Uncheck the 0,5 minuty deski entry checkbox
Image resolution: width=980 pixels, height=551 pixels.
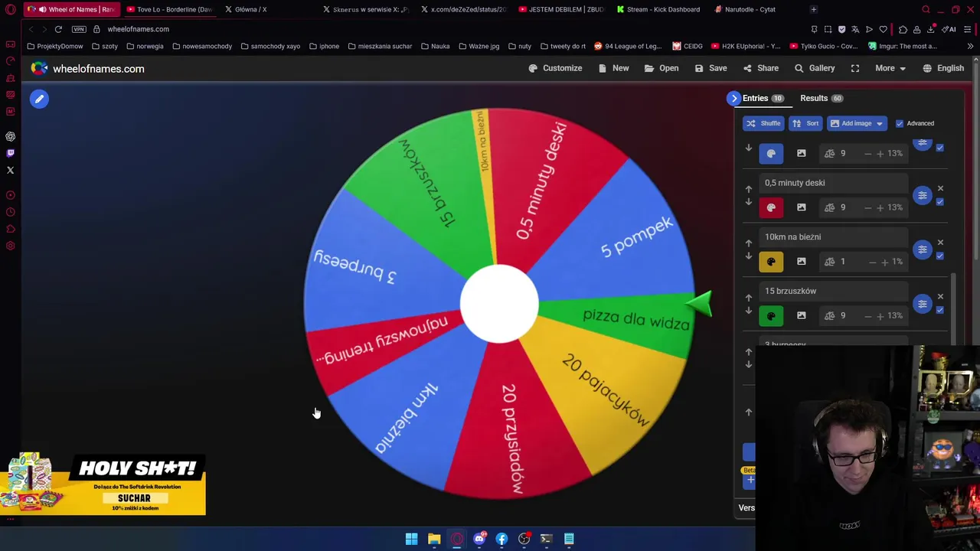(940, 202)
